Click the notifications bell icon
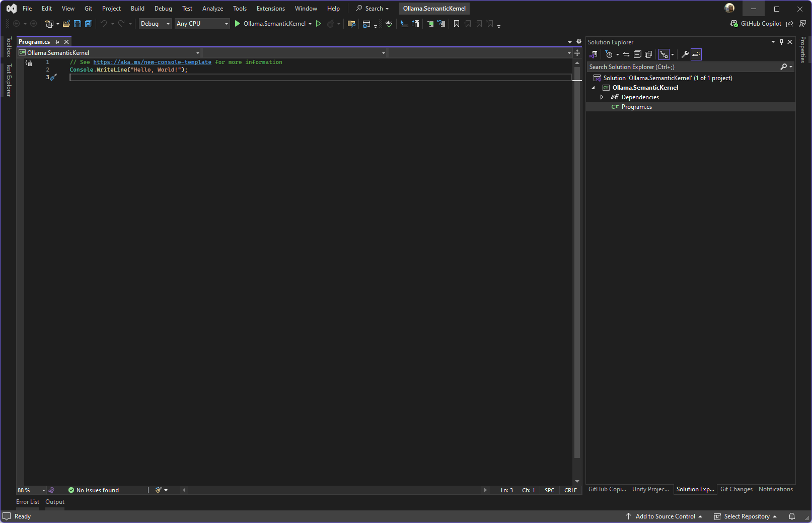The image size is (812, 523). [x=792, y=516]
